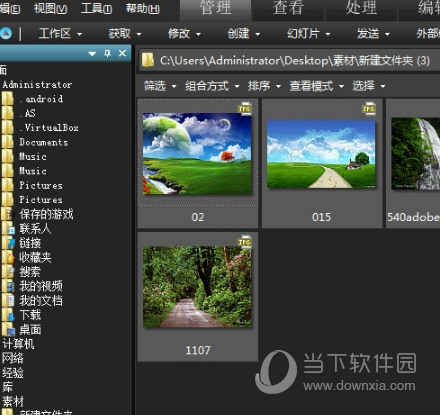Image resolution: width=440 pixels, height=415 pixels.
Task: Select the 收藏夹 folder
Action: pyautogui.click(x=35, y=257)
